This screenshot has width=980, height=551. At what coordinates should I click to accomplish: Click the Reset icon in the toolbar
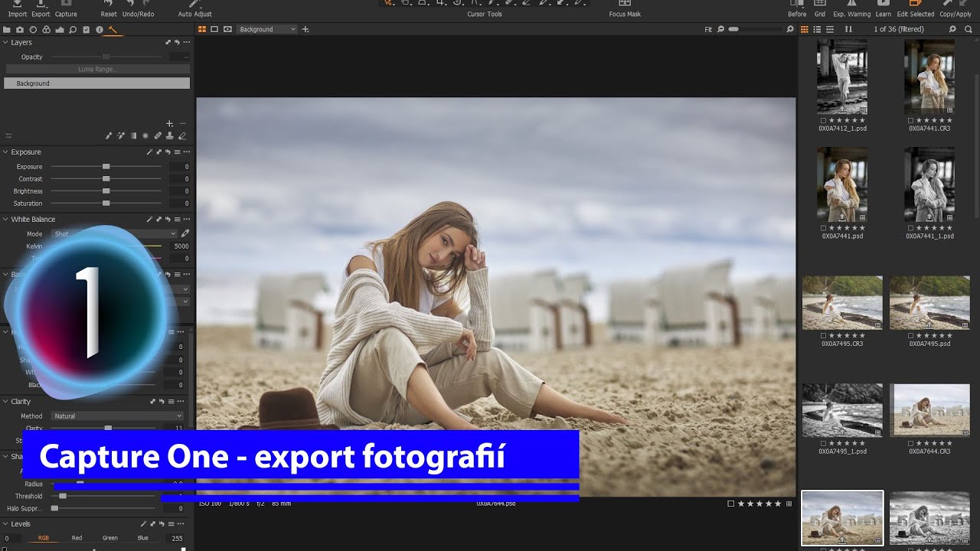pos(109,5)
